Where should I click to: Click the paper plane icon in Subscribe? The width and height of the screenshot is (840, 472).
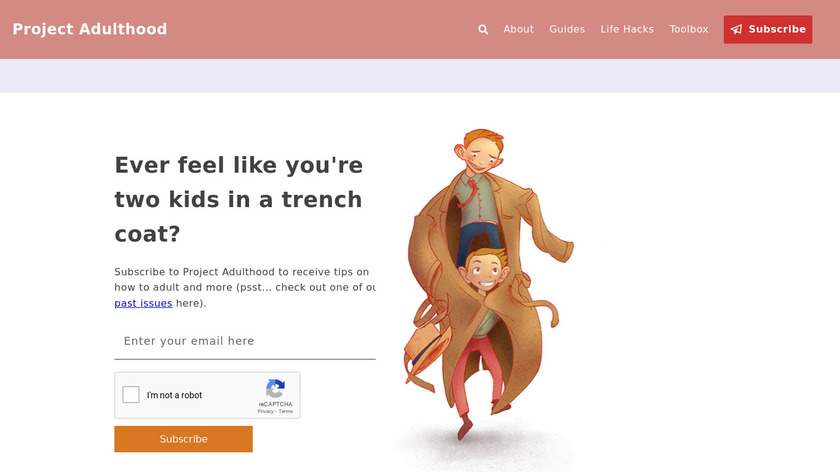pyautogui.click(x=737, y=29)
